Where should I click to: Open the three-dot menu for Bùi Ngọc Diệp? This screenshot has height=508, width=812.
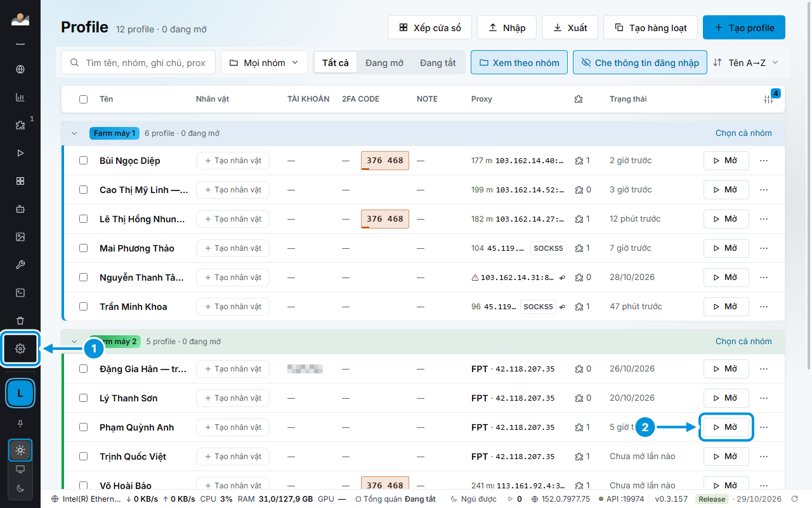point(764,161)
